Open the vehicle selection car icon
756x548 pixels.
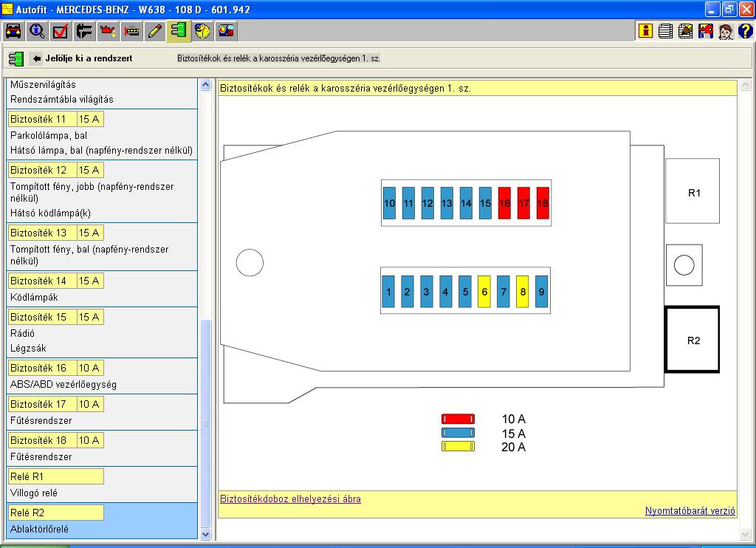pos(13,31)
